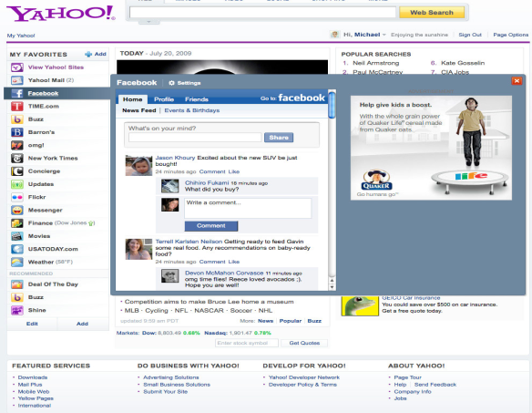Screen dimensions: 532x413
Task: Click Sign Out link
Action: (470, 35)
